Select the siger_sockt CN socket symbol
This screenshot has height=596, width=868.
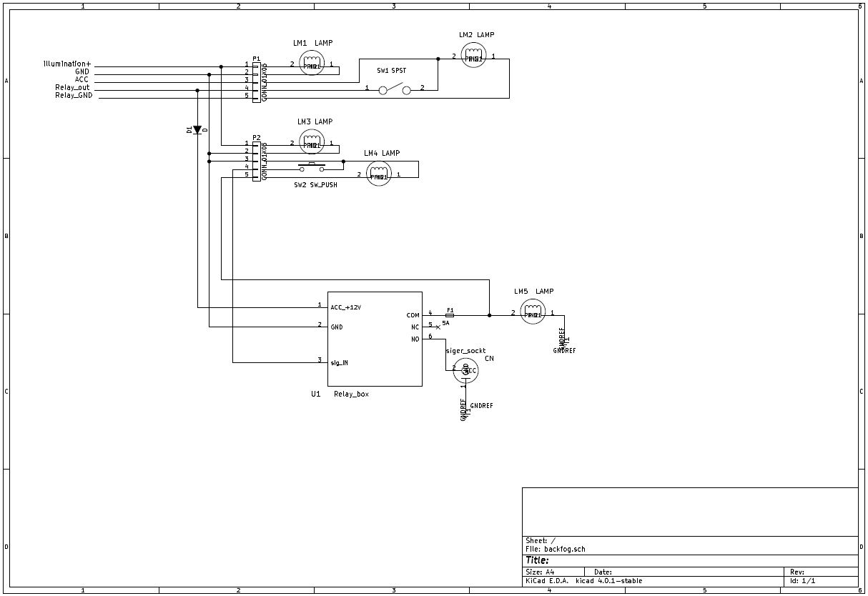point(465,370)
